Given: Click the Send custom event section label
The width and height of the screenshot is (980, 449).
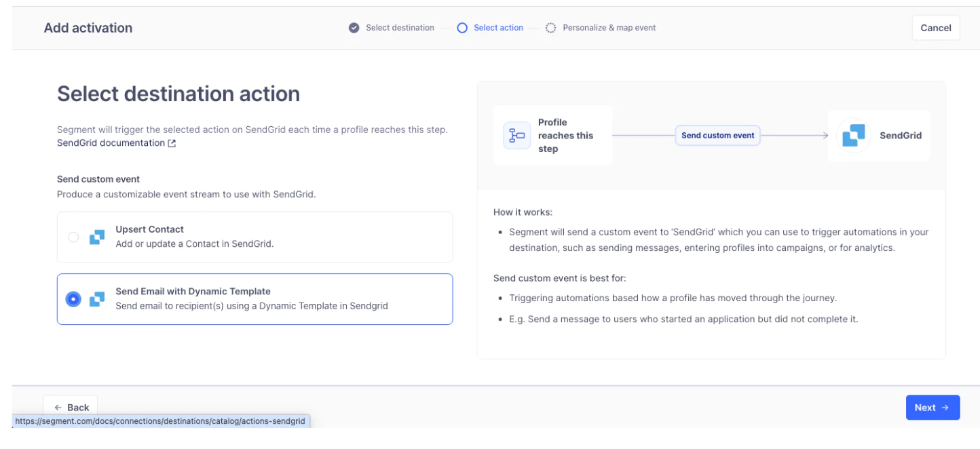Looking at the screenshot, I should pyautogui.click(x=98, y=179).
